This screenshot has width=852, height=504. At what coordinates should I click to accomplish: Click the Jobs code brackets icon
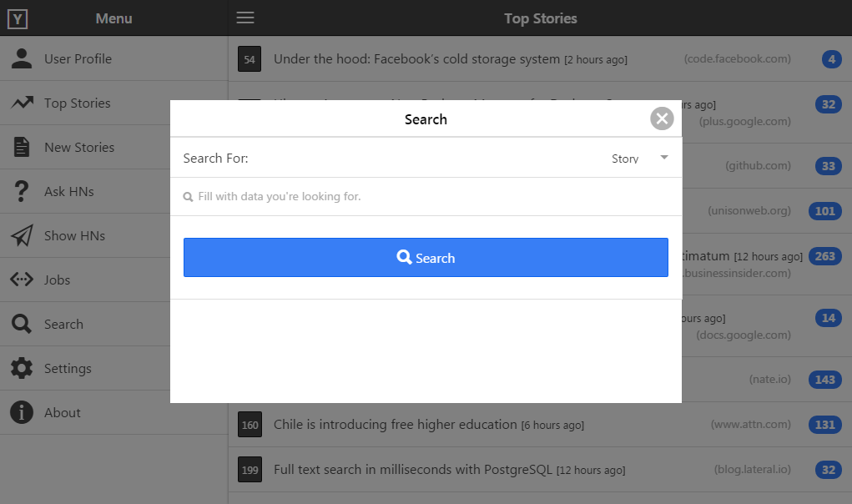(22, 280)
